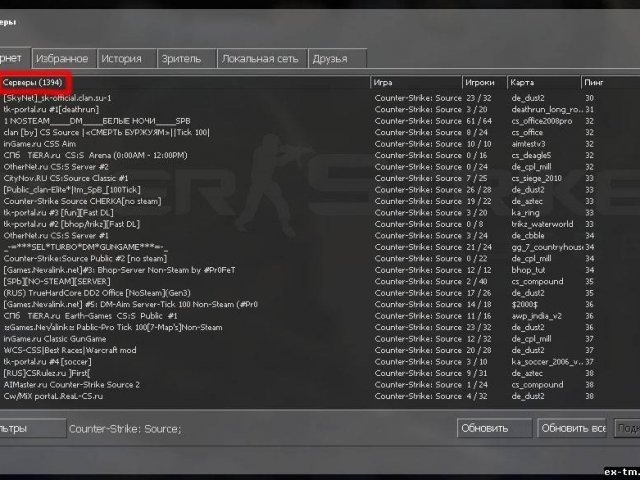Screen dimensions: 640x480
Task: Select (RUS) TrueHardCore DD2 Office server
Action: (x=320, y=293)
